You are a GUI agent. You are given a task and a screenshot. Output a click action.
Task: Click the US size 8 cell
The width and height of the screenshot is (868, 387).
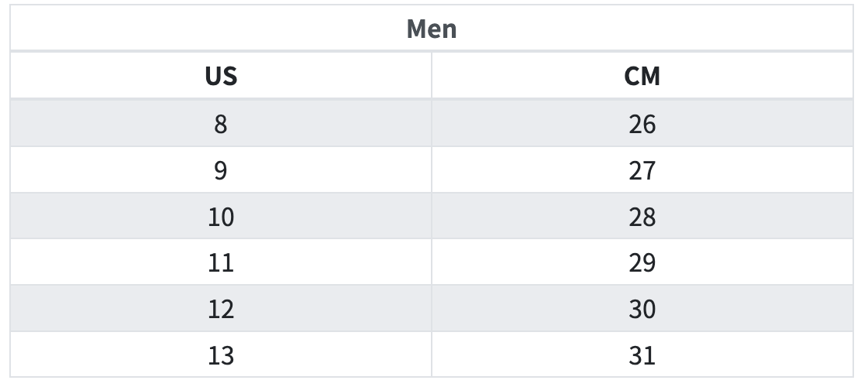tap(221, 124)
